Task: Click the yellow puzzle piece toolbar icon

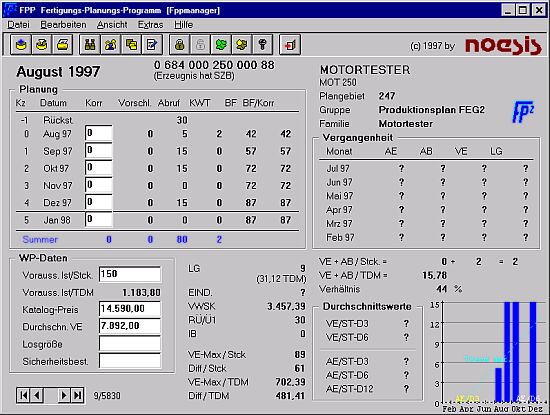Action: [242, 45]
